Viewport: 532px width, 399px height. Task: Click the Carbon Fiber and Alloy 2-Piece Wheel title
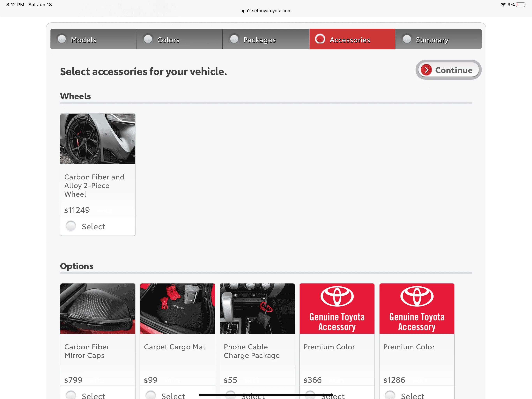(x=94, y=185)
